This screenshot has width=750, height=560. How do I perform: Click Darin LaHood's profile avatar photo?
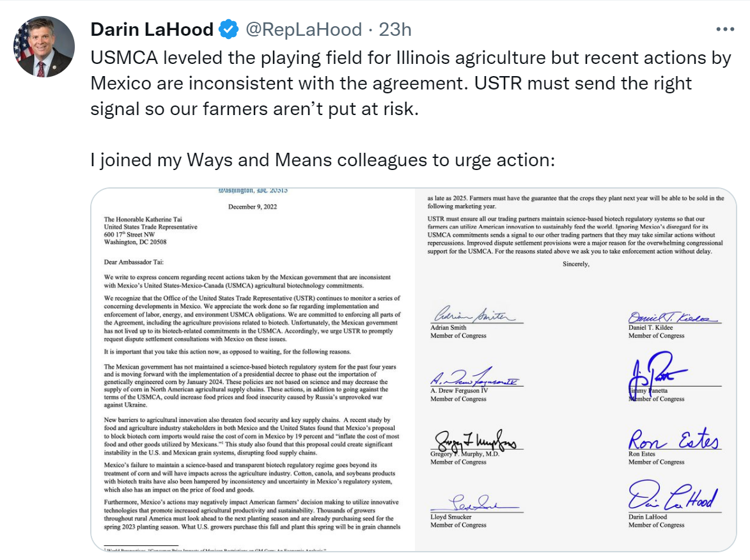pos(43,47)
